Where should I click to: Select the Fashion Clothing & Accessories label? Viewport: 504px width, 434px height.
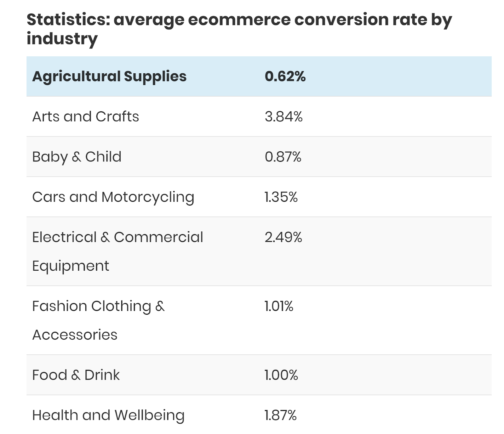(x=98, y=320)
